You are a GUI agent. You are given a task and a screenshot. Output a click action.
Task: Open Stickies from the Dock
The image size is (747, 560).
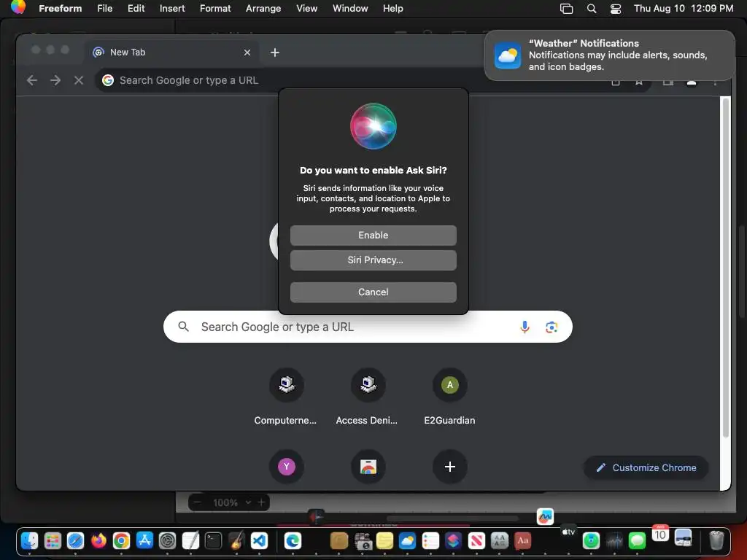point(384,540)
